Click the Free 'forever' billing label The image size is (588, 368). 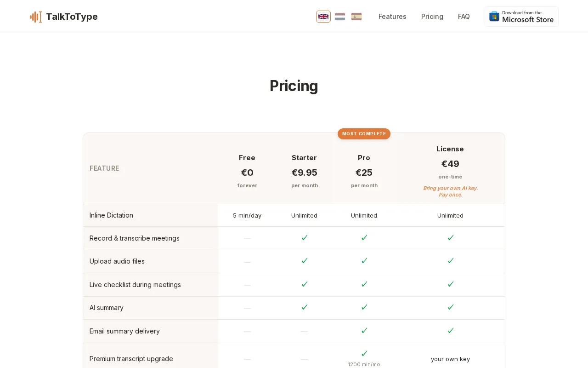coord(247,185)
